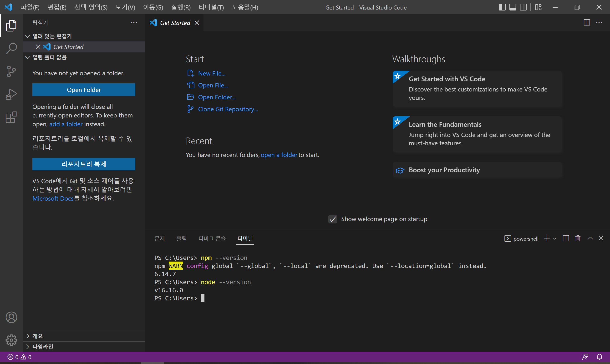Open the new terminal profile dropdown arrow
The image size is (610, 364).
pyautogui.click(x=555, y=238)
